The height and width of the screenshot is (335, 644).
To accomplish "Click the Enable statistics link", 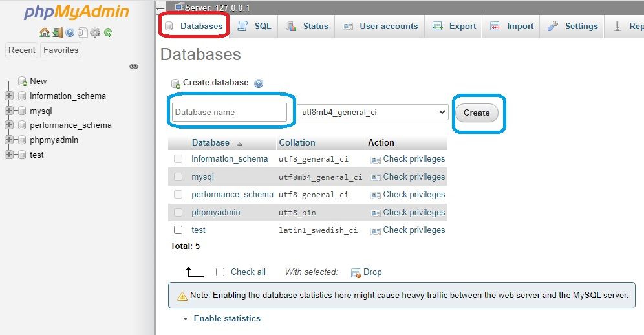I will pyautogui.click(x=227, y=319).
